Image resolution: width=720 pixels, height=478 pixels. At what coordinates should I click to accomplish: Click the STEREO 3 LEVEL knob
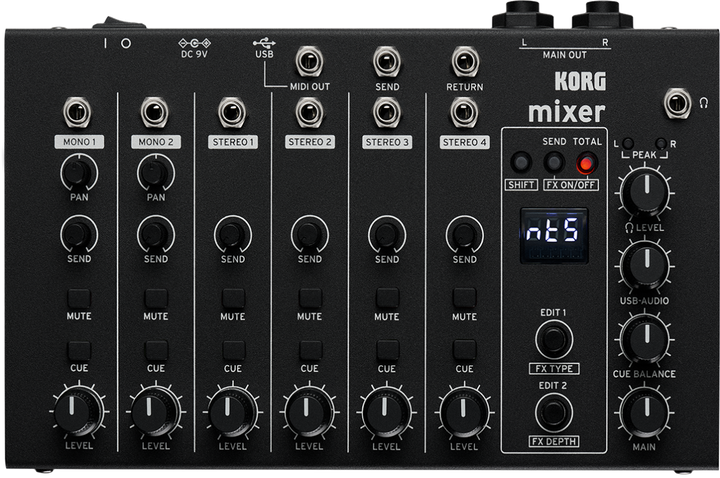[387, 411]
